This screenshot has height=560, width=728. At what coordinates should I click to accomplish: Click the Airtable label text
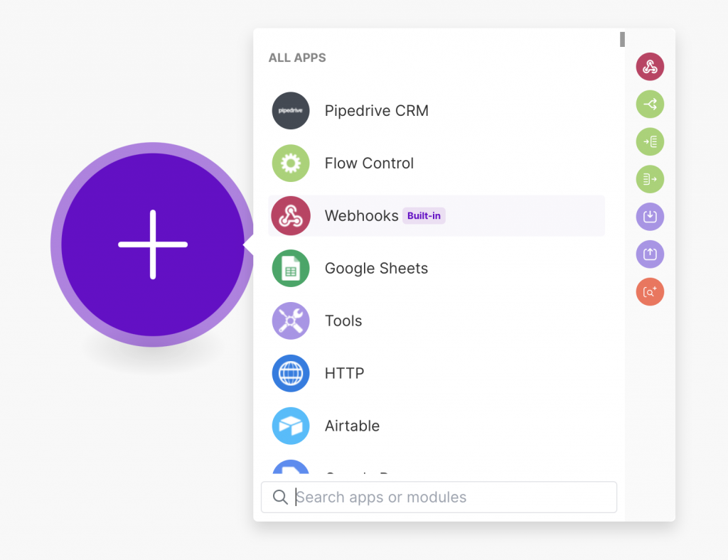coord(352,426)
